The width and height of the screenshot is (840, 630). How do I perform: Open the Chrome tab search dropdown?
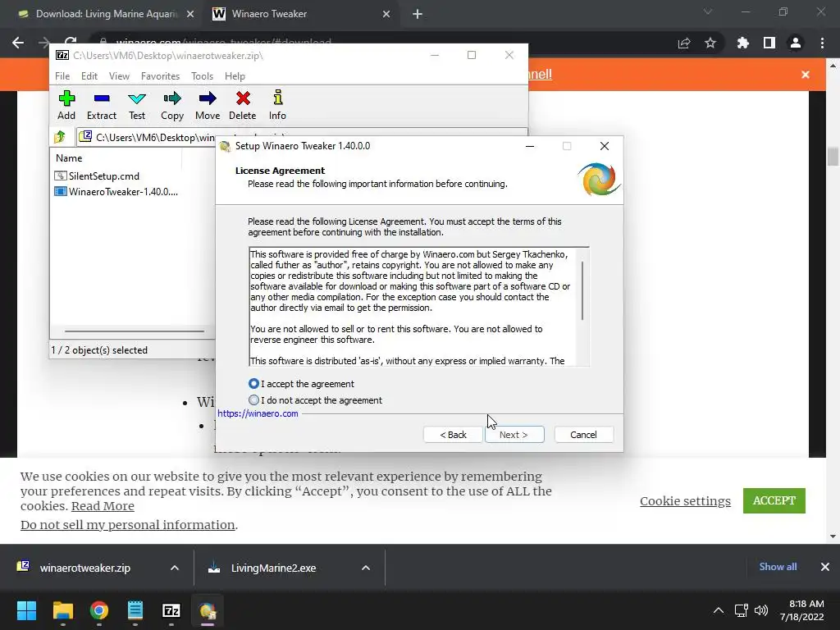708,11
